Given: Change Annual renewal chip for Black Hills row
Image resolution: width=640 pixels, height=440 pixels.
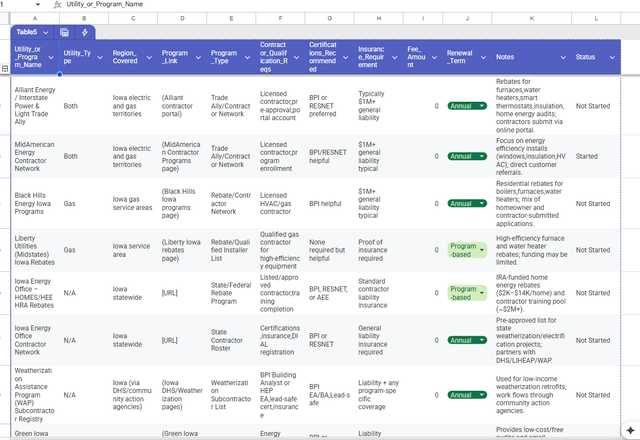Looking at the screenshot, I should click(467, 204).
